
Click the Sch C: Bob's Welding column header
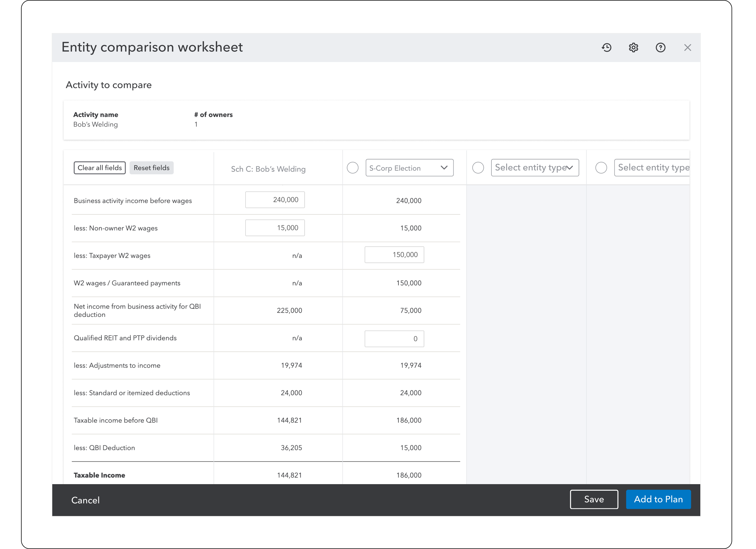(268, 169)
